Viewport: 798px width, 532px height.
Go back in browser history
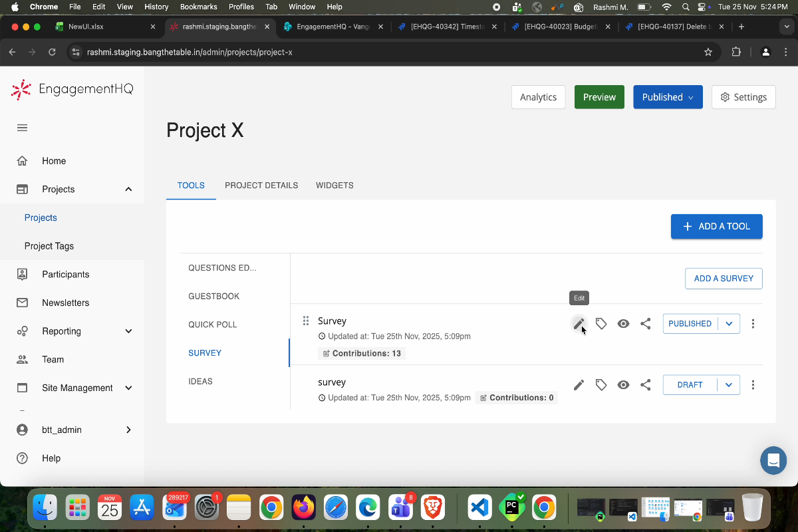click(12, 52)
